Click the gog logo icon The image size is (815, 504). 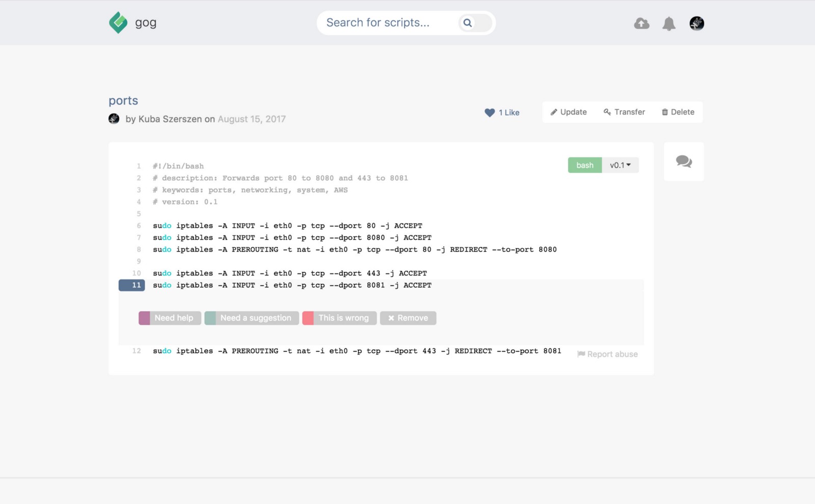click(118, 23)
